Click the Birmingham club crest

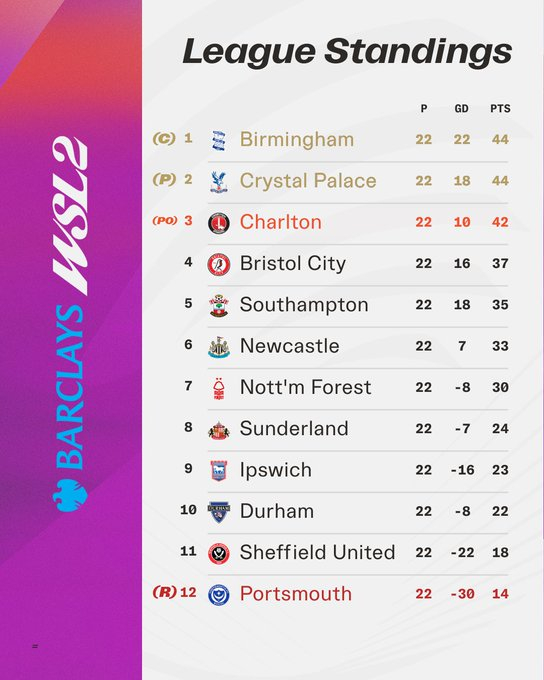pos(219,140)
